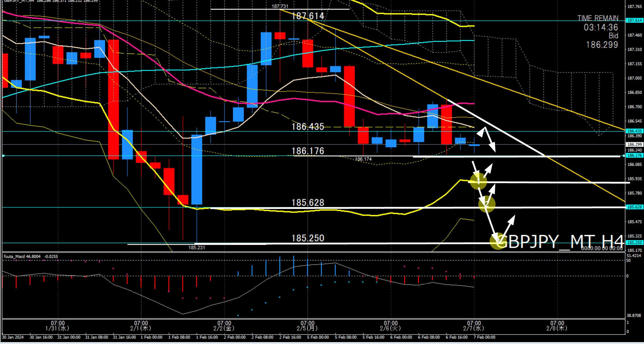Click cyan 185.628 tag on the price axis
The width and height of the screenshot is (644, 344).
634,207
